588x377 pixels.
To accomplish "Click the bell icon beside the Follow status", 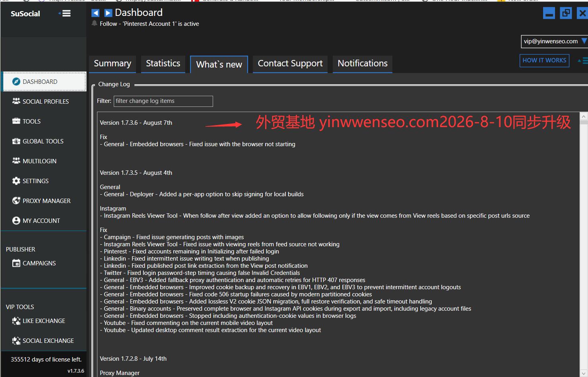I will tap(94, 23).
